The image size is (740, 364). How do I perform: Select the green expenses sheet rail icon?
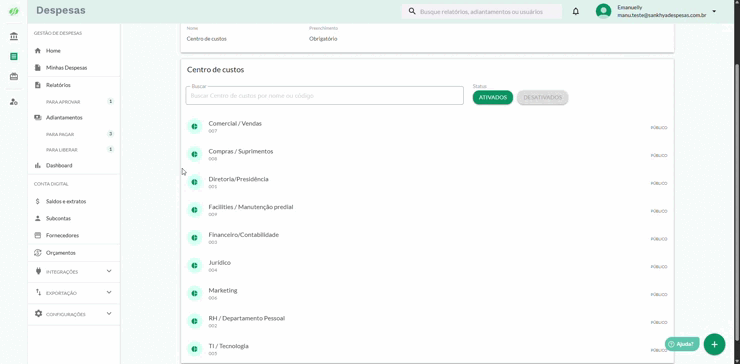point(14,57)
